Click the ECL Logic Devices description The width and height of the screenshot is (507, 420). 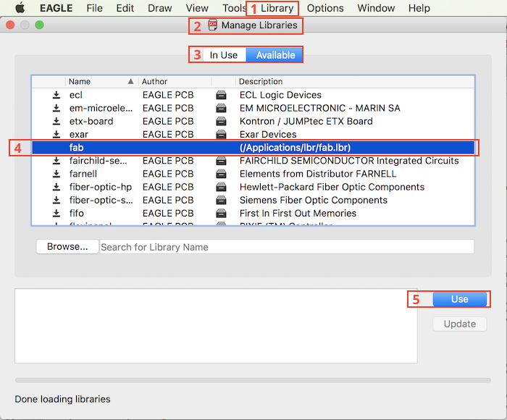coord(280,95)
